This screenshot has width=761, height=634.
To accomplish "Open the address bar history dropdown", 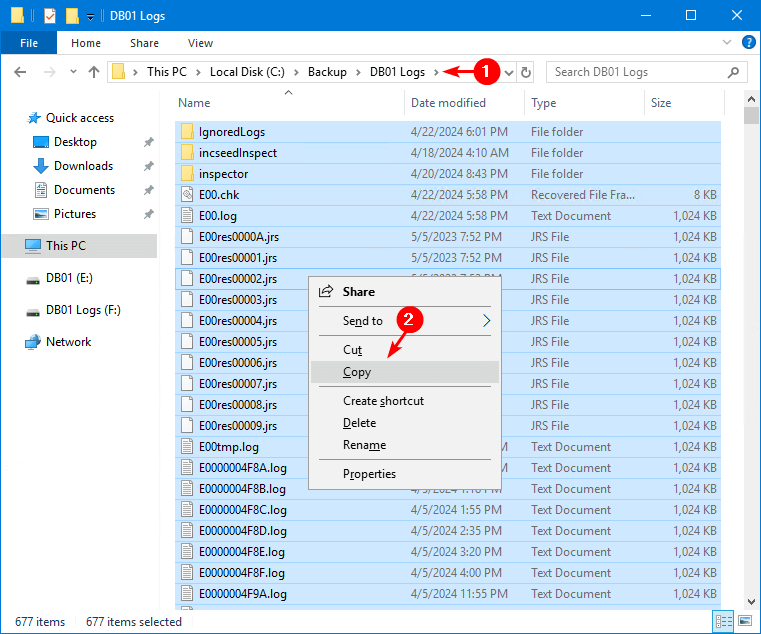I will pos(509,72).
